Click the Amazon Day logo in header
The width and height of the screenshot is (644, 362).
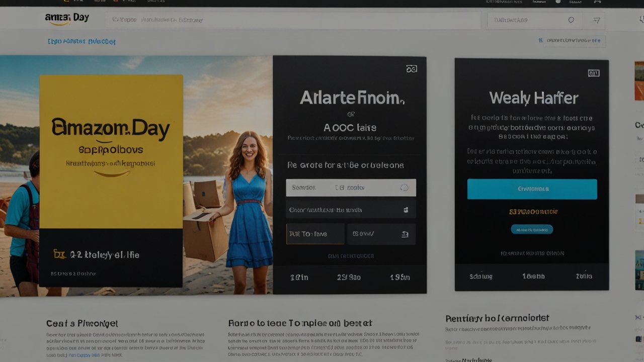coord(66,19)
